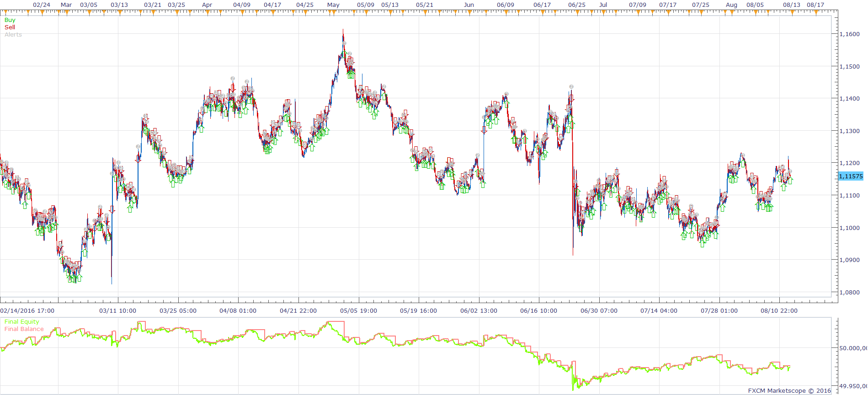Click the 02/14/2016 17:00 time label
868x395 pixels.
point(27,311)
